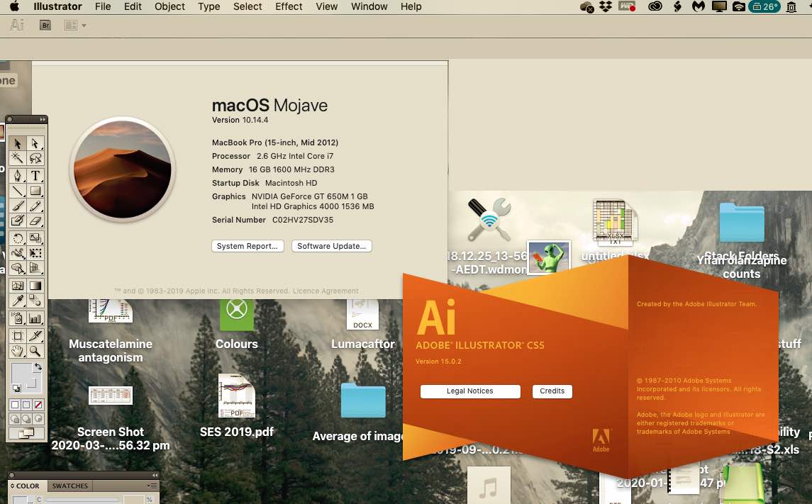Cycle Color panel view via tab arrows
The width and height of the screenshot is (812, 504).
pos(13,486)
